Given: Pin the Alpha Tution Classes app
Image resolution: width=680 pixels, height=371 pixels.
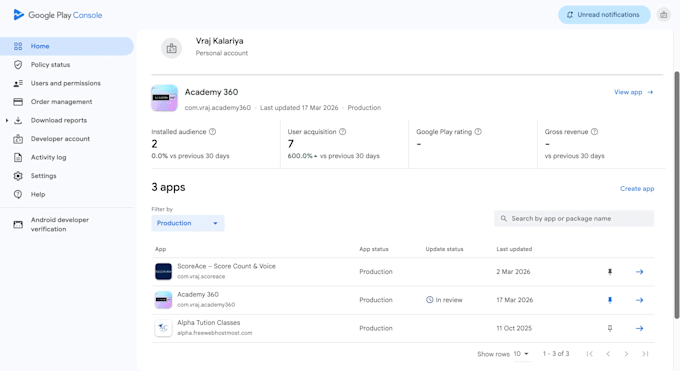Looking at the screenshot, I should 610,328.
